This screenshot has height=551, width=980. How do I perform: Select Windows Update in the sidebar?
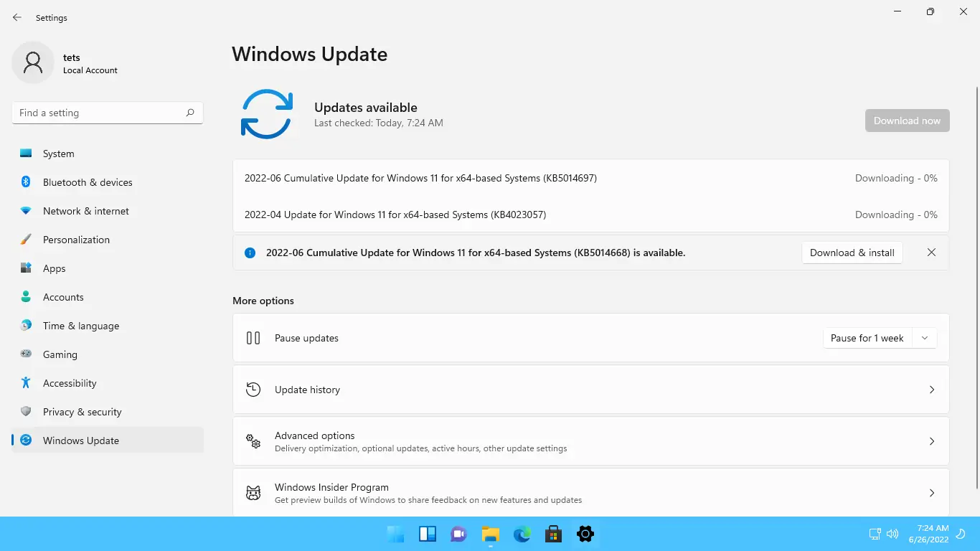pyautogui.click(x=108, y=441)
